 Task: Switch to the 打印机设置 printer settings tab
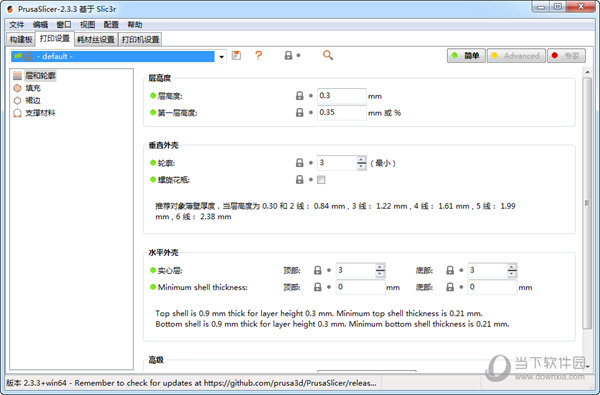(140, 39)
